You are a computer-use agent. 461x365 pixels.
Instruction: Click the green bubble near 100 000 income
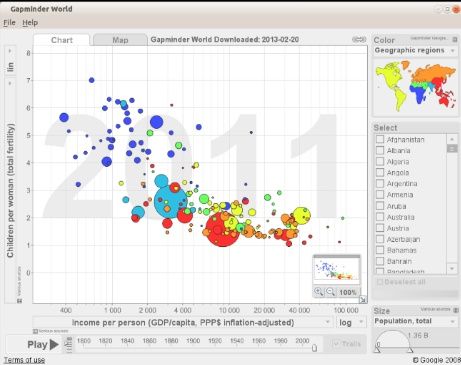coord(342,218)
